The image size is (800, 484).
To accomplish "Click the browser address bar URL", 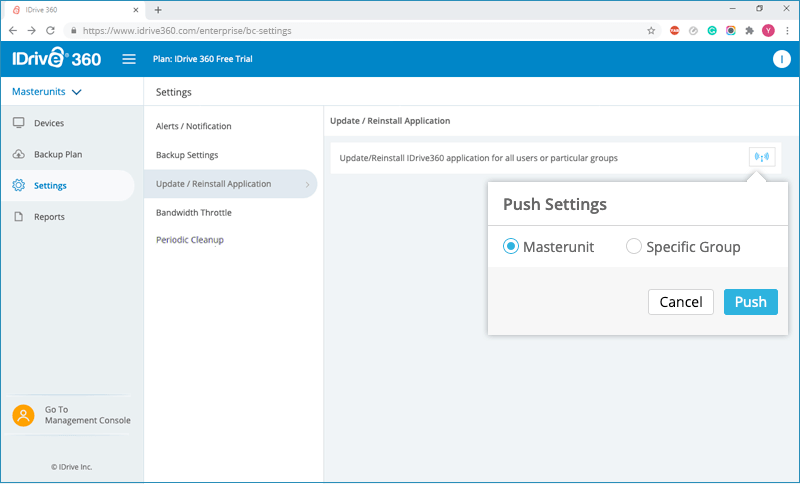I will click(x=187, y=31).
